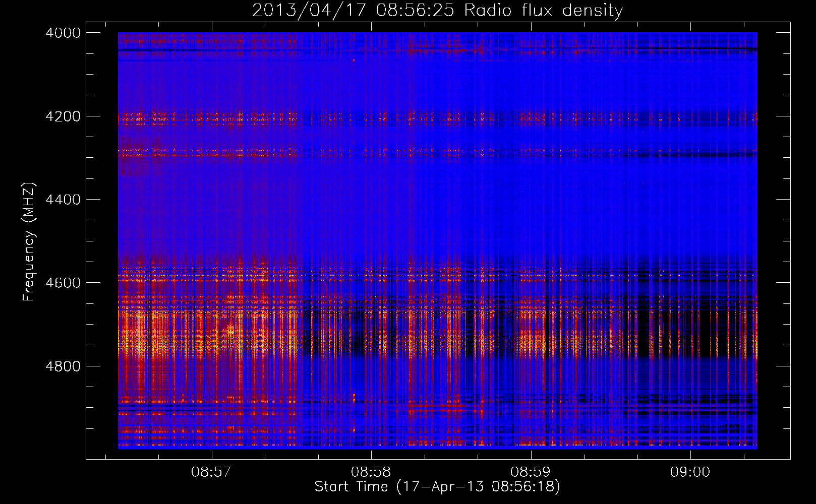Click the '09:00' time axis label

click(x=690, y=472)
